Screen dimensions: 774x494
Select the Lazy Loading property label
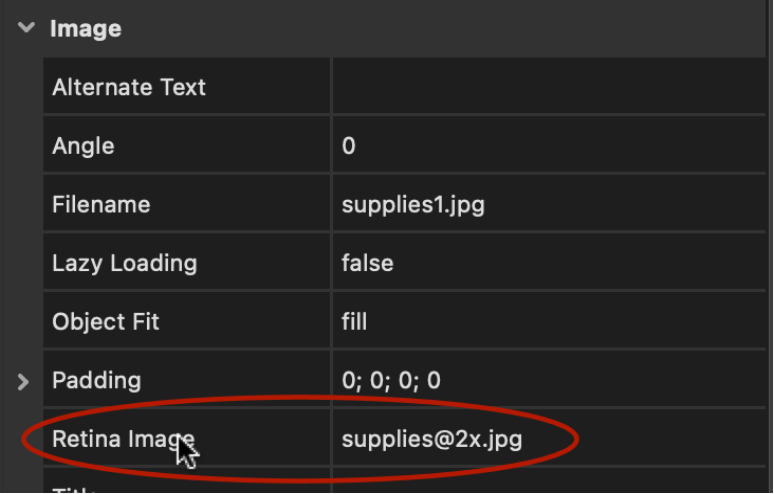click(x=124, y=263)
